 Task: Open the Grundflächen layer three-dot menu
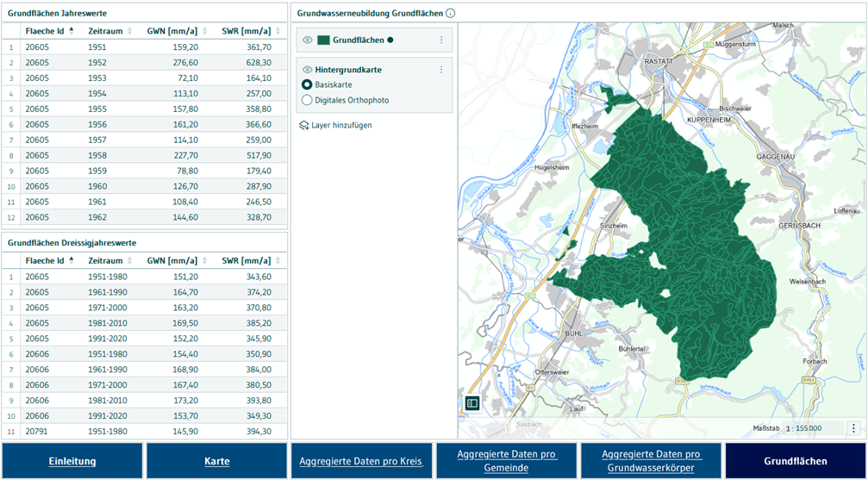441,40
